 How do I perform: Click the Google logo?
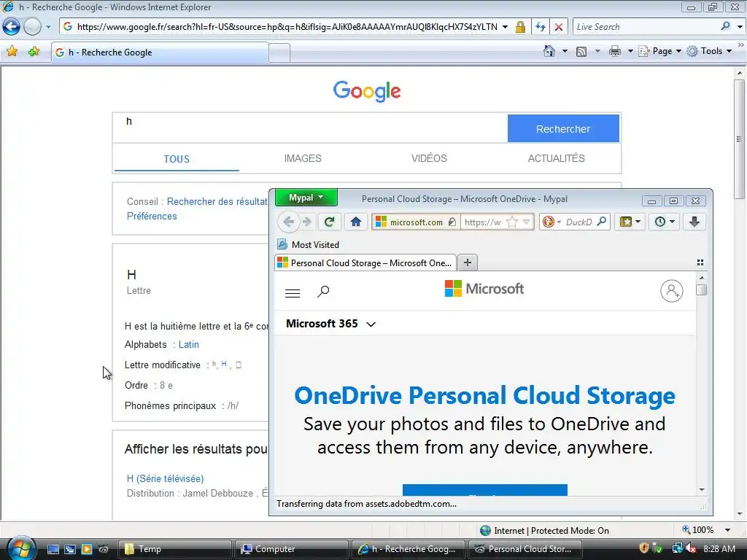click(x=367, y=90)
